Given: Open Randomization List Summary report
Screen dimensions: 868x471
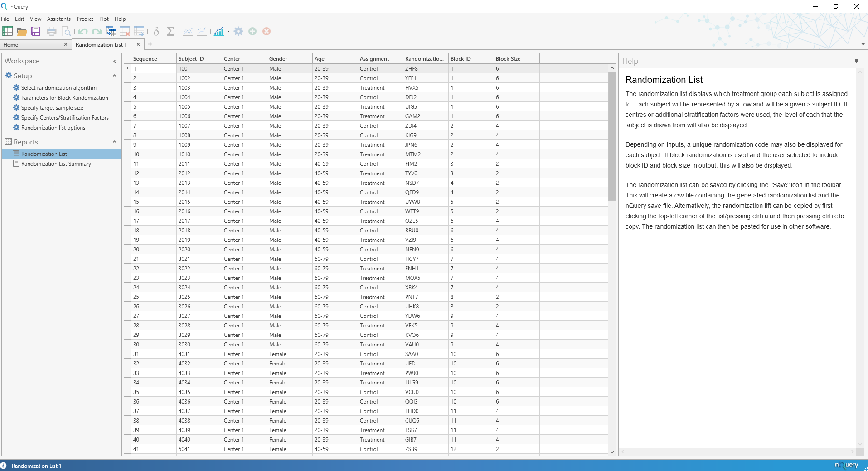Looking at the screenshot, I should (x=56, y=164).
